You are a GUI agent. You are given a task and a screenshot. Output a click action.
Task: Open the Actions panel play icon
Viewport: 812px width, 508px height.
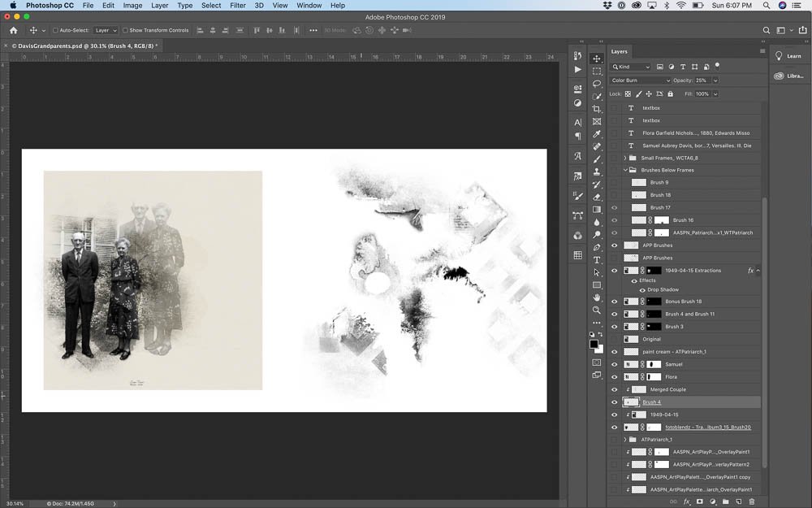[x=577, y=69]
